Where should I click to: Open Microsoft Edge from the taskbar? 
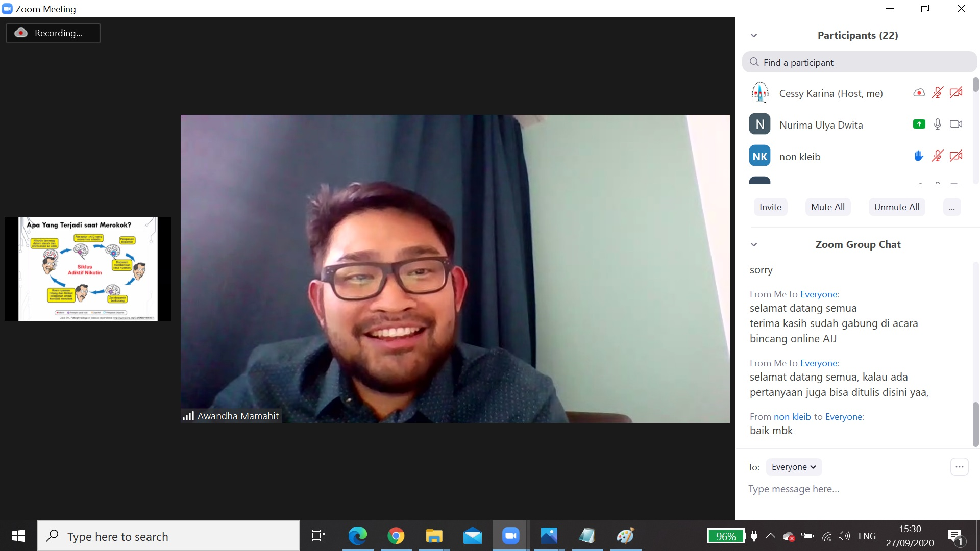coord(357,536)
